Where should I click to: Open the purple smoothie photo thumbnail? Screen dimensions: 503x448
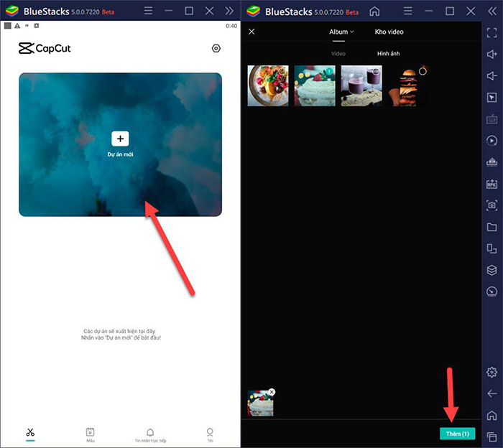(361, 85)
